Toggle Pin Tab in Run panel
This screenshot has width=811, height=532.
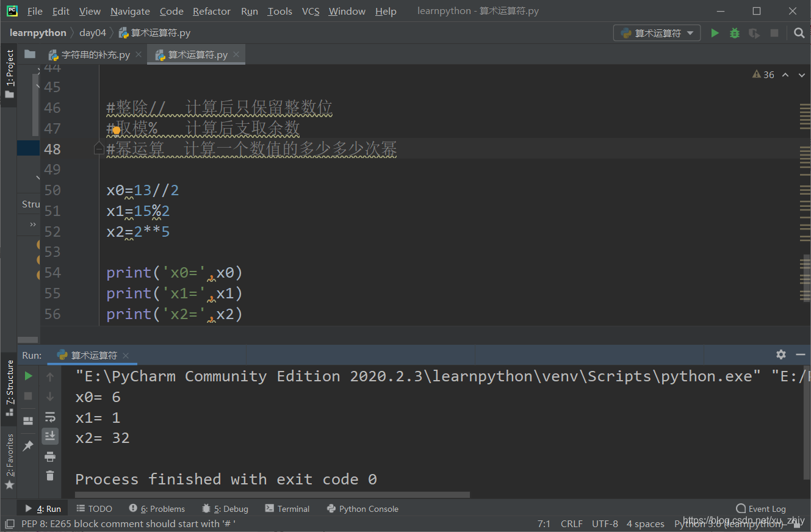(28, 446)
